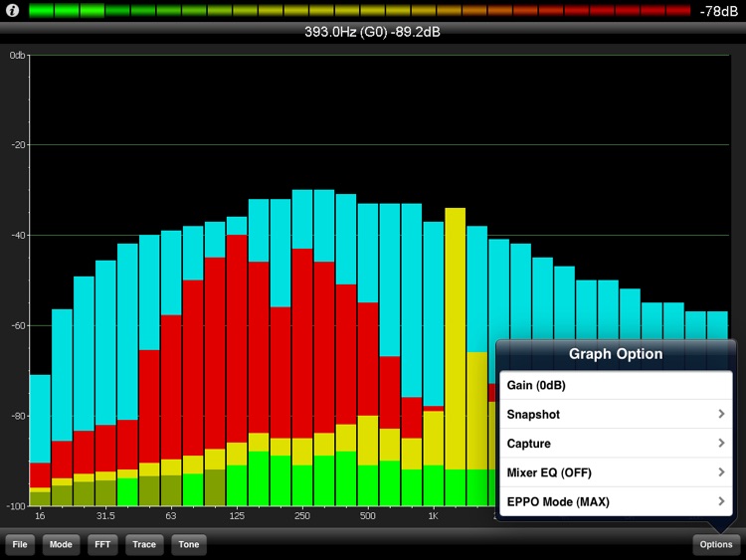
Task: Tap the Tone button
Action: 189,544
